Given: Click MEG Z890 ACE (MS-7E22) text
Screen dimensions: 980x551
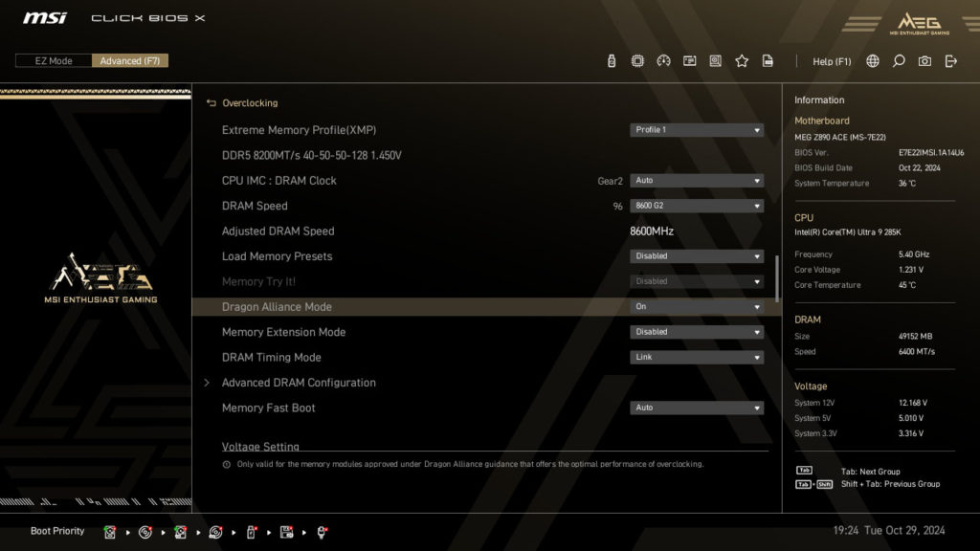Looking at the screenshot, I should (x=840, y=137).
